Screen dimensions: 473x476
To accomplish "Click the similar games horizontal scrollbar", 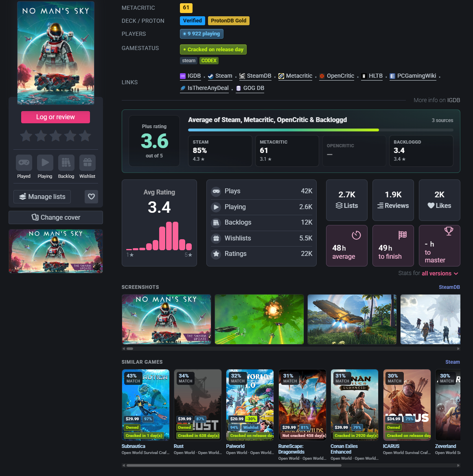I will (x=234, y=465).
